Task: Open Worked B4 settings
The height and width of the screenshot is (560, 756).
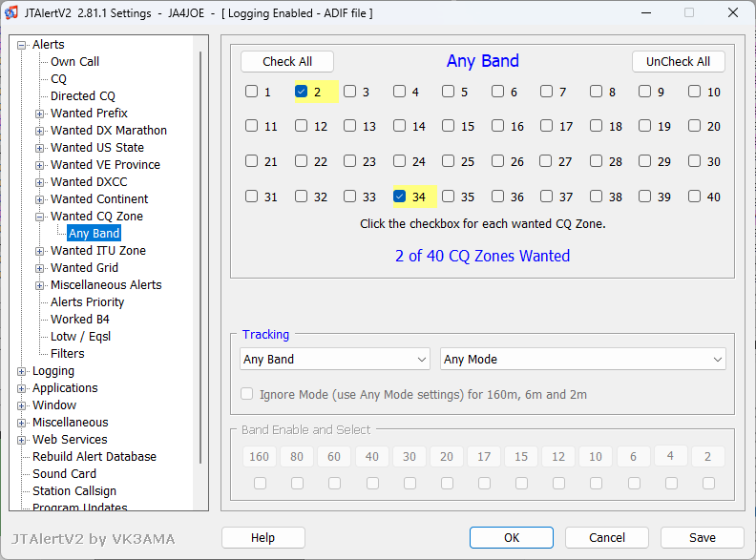Action: pyautogui.click(x=80, y=319)
